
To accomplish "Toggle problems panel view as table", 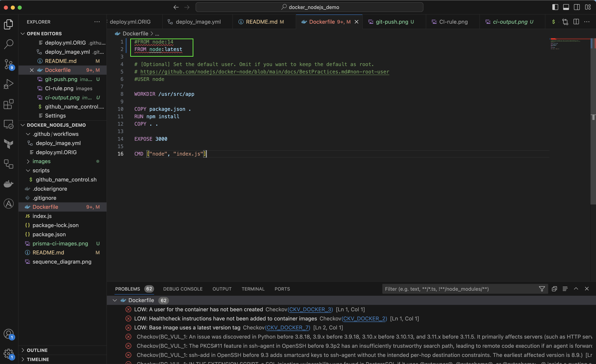I will (x=565, y=289).
